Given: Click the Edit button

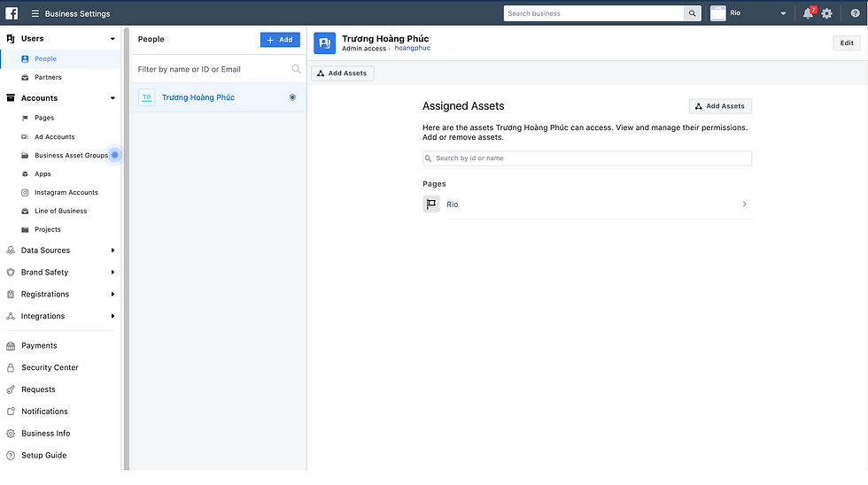Looking at the screenshot, I should (x=847, y=43).
